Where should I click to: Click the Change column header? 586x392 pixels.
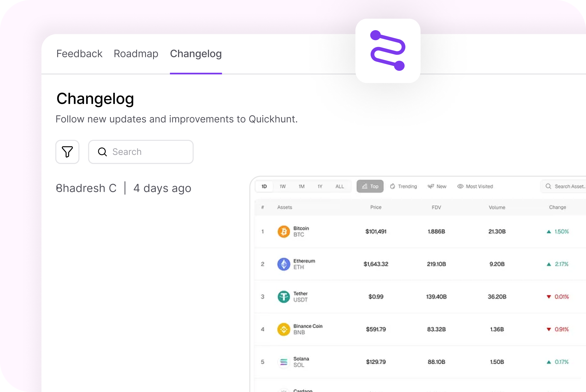coord(557,207)
